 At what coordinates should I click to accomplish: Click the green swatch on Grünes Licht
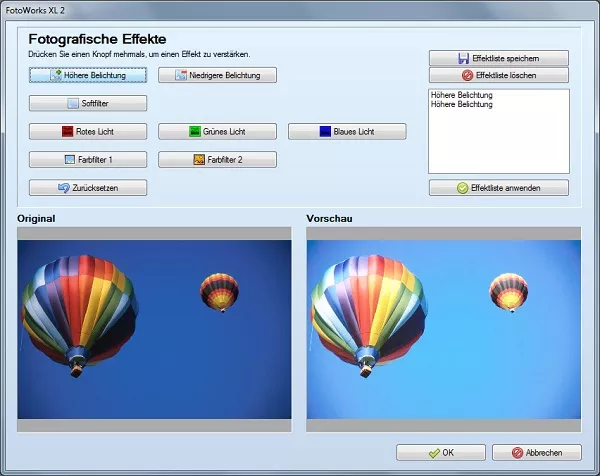coord(195,132)
